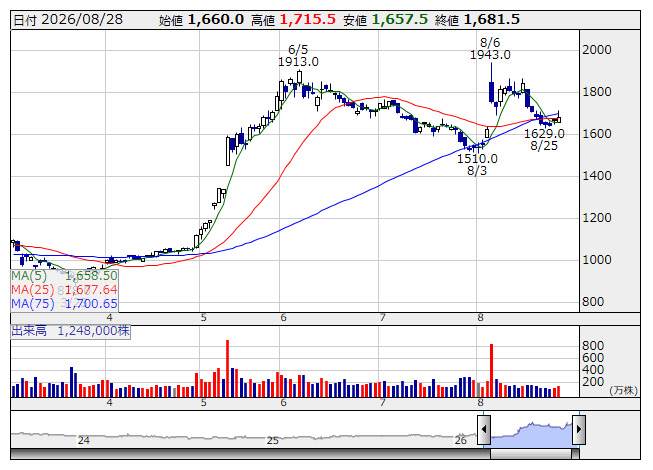Click the year 24 marker in overview
Viewport: 653px width, 470px height.
[x=83, y=440]
